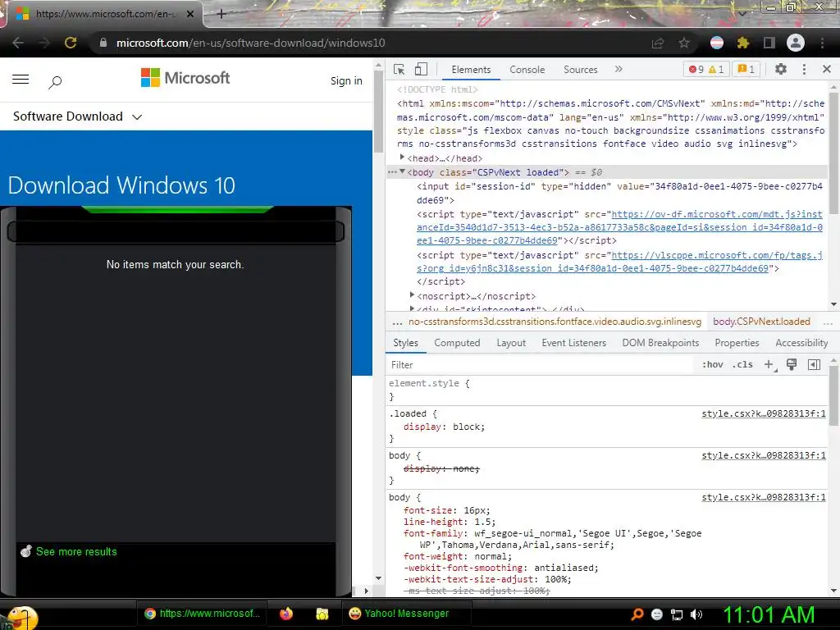The width and height of the screenshot is (840, 630).
Task: Click the three-dot actions beside body node
Action: [x=392, y=172]
